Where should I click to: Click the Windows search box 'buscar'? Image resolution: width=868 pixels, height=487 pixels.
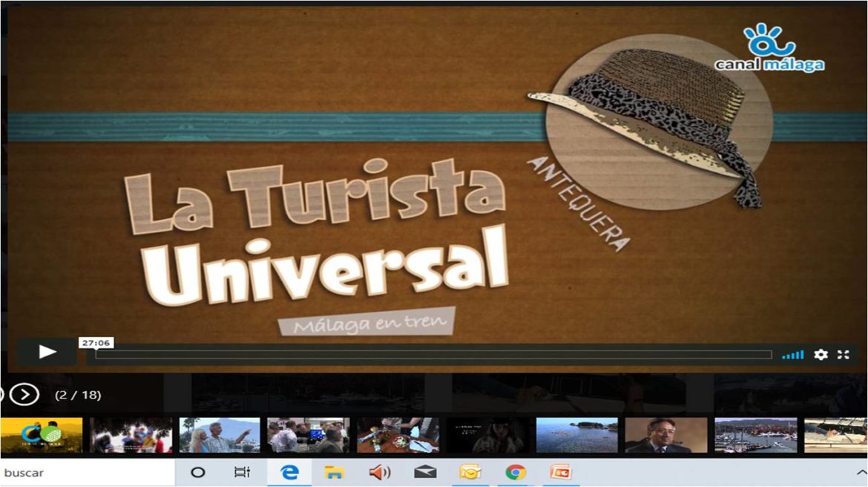88,473
